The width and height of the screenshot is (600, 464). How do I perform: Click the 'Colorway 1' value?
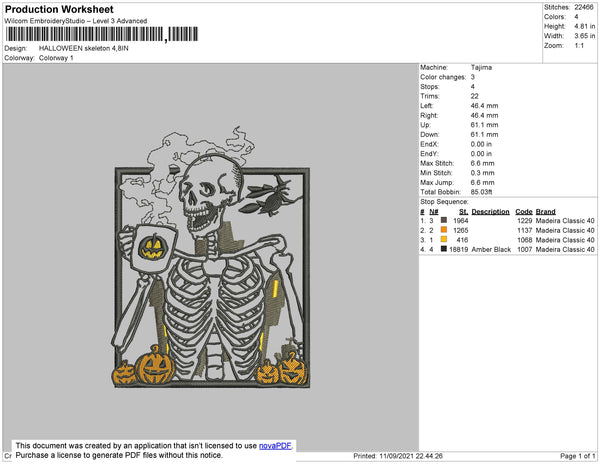pyautogui.click(x=56, y=58)
